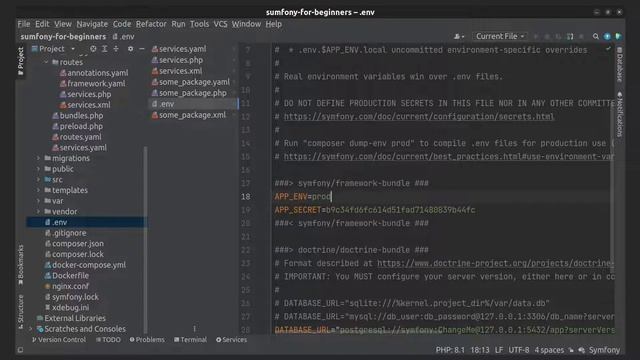Select .gitignore in Project tree
The width and height of the screenshot is (640, 360).
(65, 233)
